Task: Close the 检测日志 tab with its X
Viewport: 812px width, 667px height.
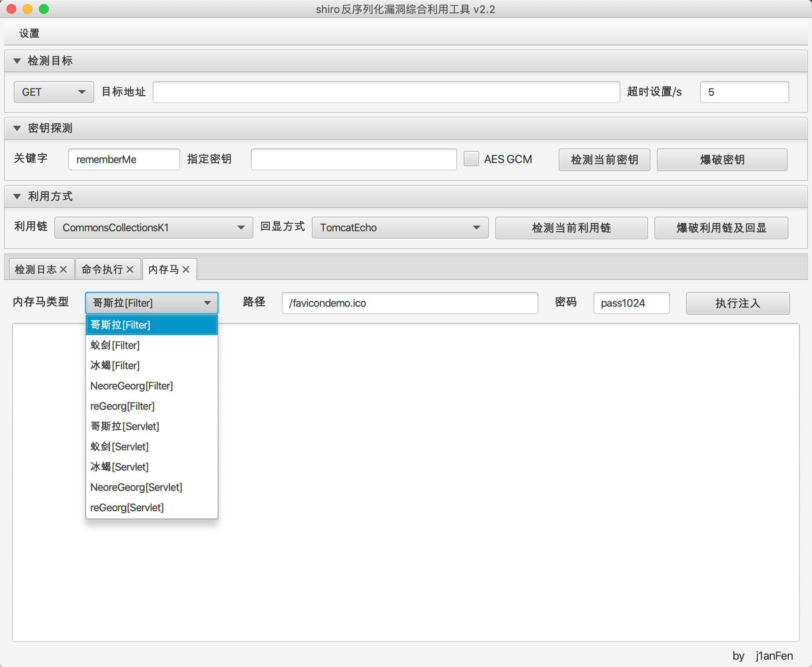Action: point(63,269)
